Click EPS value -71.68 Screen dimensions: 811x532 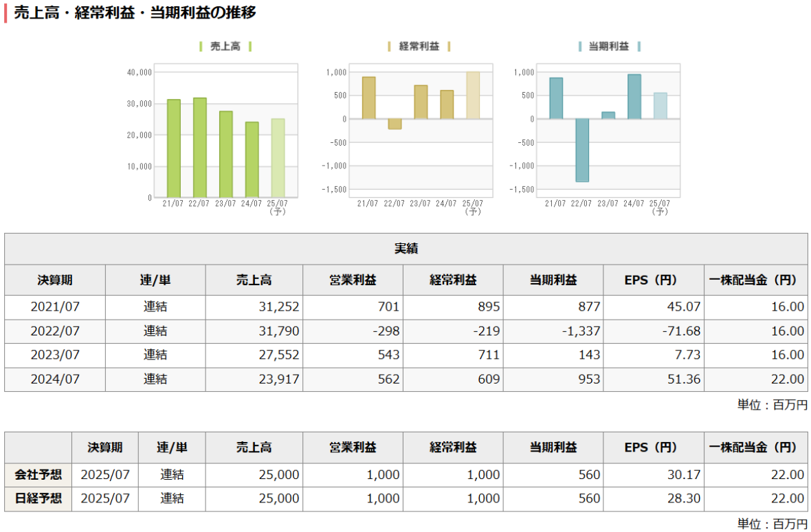(681, 331)
